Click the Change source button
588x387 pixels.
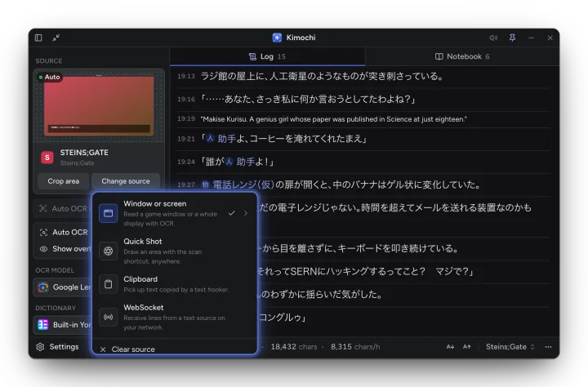[x=126, y=181]
